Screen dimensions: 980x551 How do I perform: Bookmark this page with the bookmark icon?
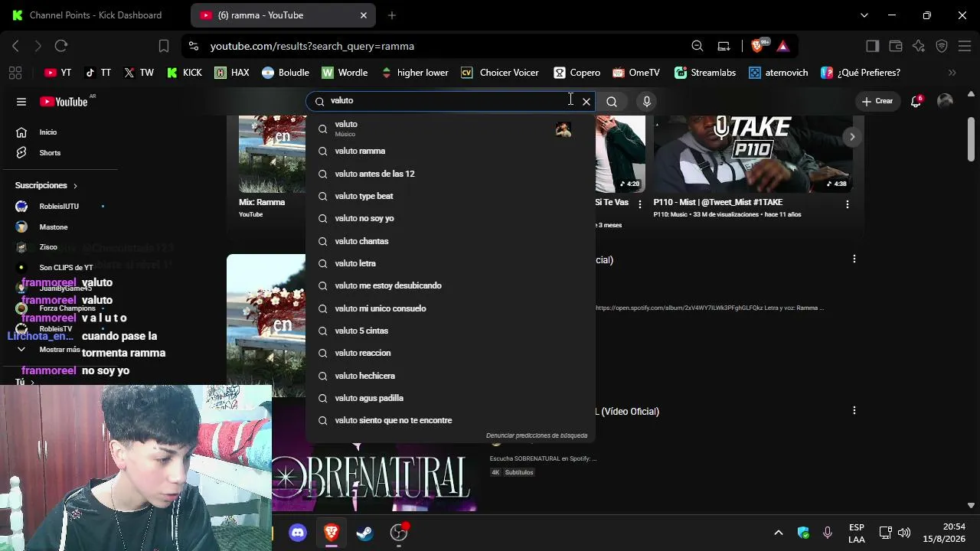163,46
